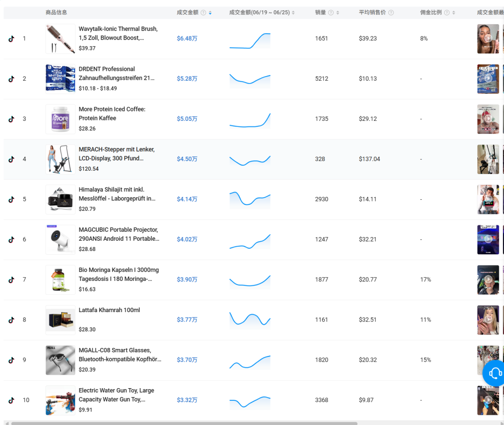504x425 pixels.
Task: Show help for 成交金额 column
Action: click(x=203, y=13)
